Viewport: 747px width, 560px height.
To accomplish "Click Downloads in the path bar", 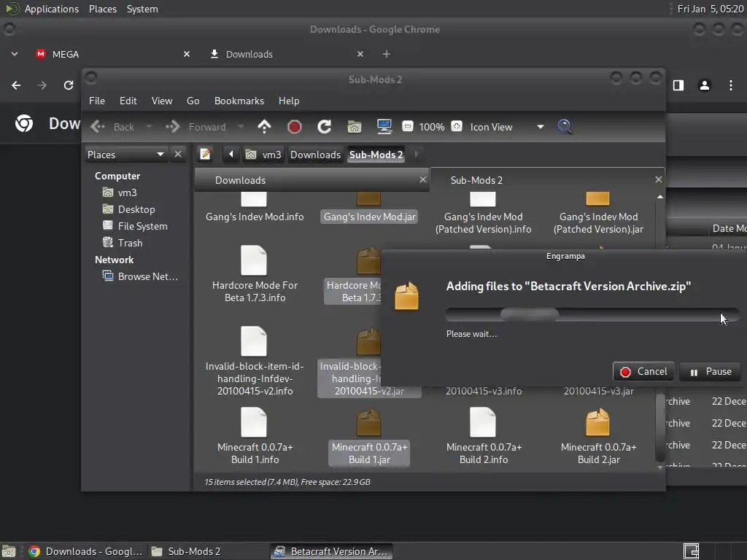I will (x=315, y=155).
